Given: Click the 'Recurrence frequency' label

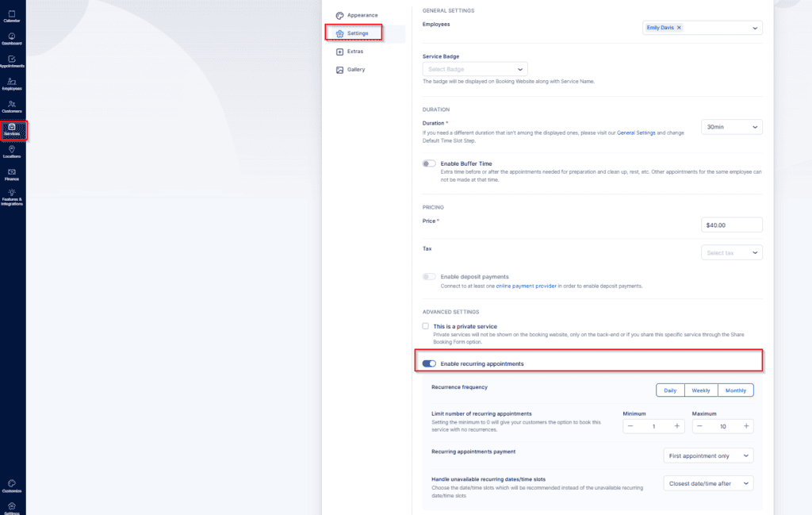Looking at the screenshot, I should pyautogui.click(x=459, y=387).
